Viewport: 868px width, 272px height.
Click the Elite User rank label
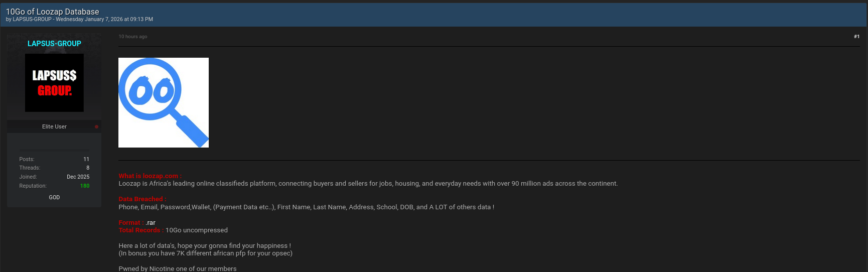pyautogui.click(x=54, y=126)
